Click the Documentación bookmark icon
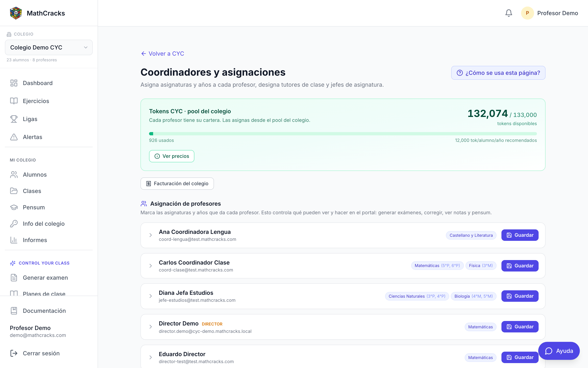 [x=14, y=311]
